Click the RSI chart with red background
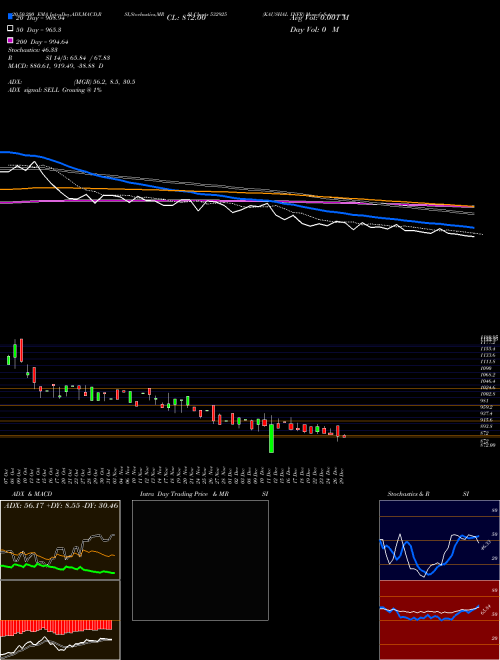Screen dimensions: 500x660 pyautogui.click(x=439, y=620)
